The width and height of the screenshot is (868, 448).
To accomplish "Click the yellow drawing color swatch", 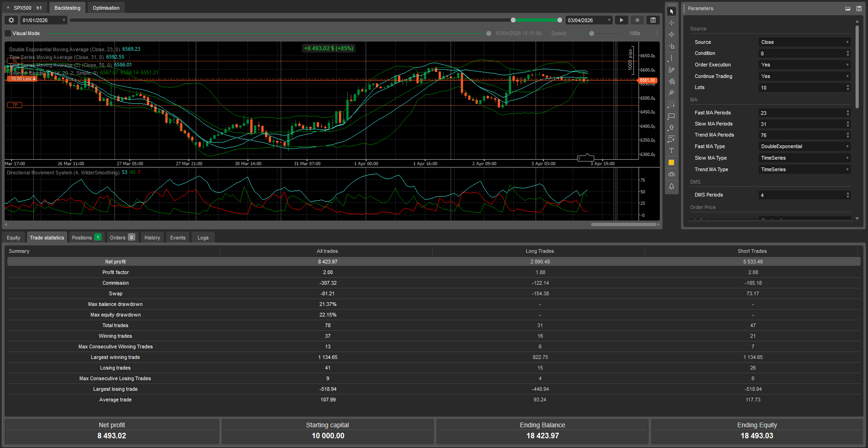I will coord(671,162).
